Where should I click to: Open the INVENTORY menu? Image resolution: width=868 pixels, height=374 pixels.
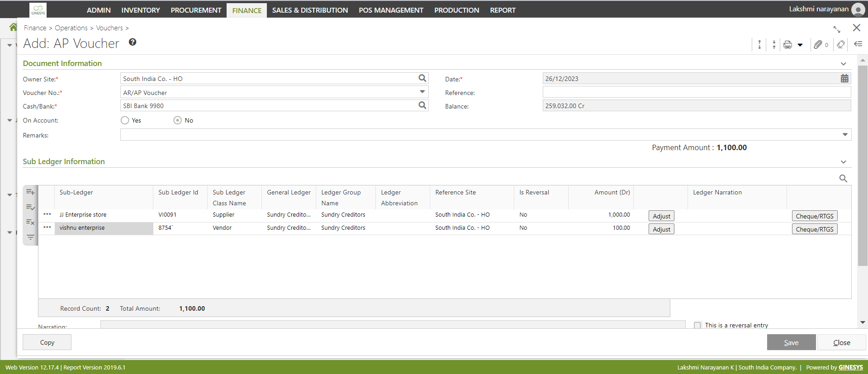[x=141, y=10]
